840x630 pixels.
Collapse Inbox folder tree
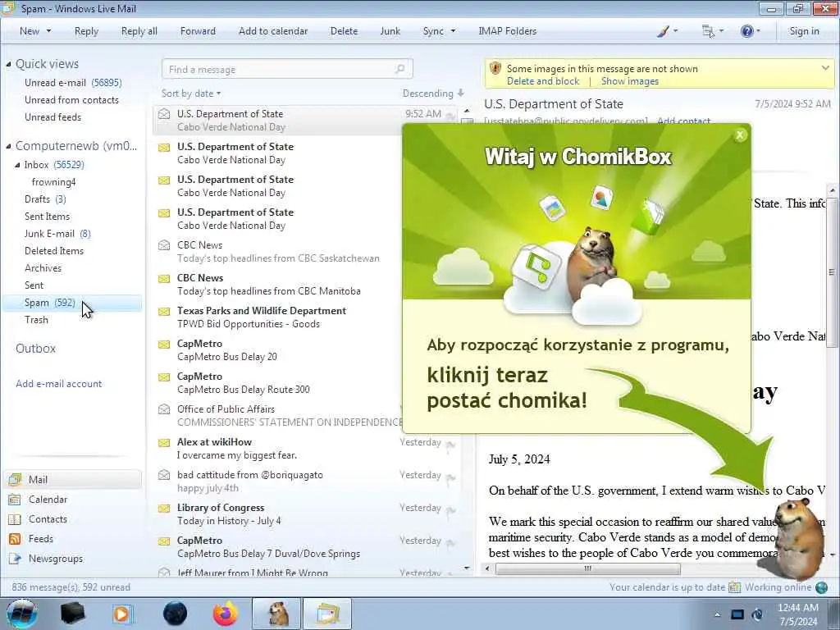(x=17, y=165)
